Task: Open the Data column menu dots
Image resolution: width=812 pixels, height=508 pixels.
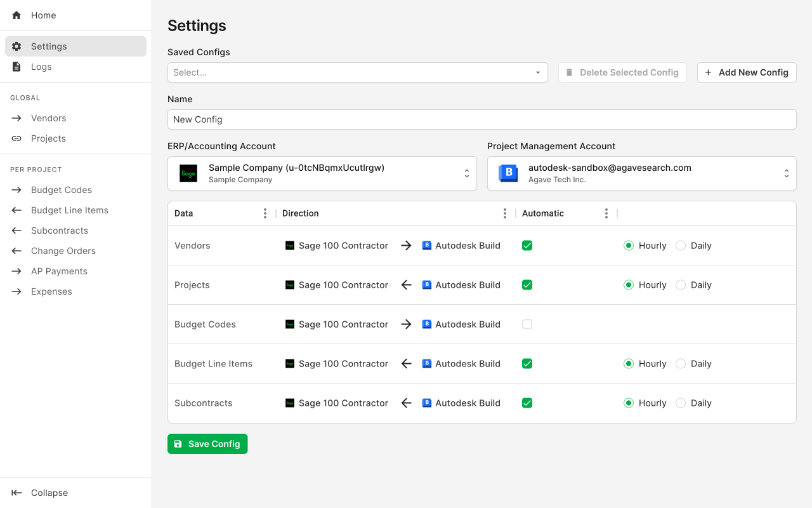Action: tap(265, 213)
